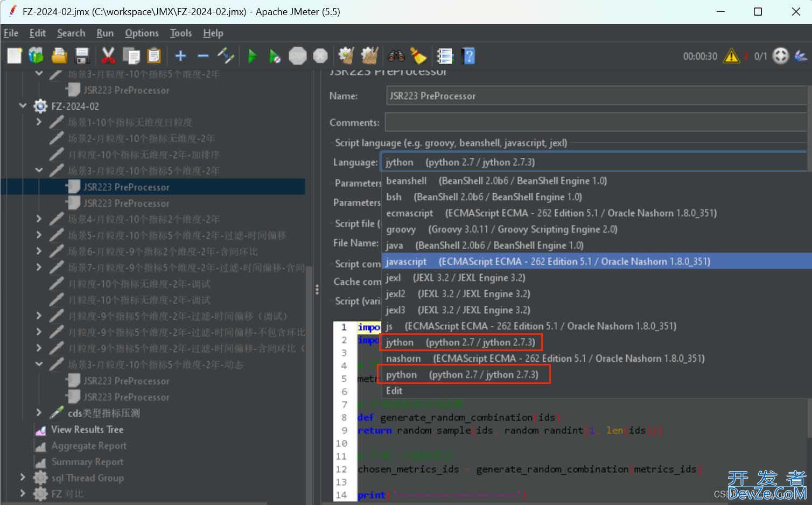Expand the 场景4 tree node chevron
Viewport: 812px width, 505px height.
[x=39, y=219]
